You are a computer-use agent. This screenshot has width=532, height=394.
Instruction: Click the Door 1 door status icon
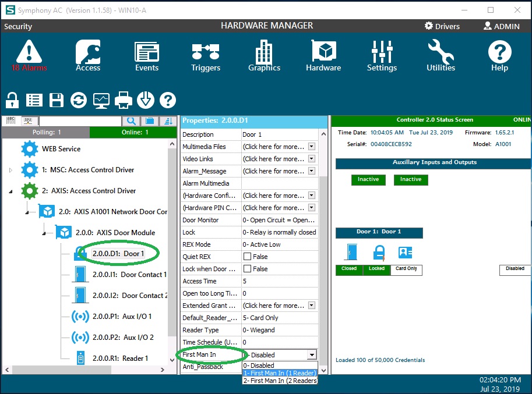coord(352,253)
